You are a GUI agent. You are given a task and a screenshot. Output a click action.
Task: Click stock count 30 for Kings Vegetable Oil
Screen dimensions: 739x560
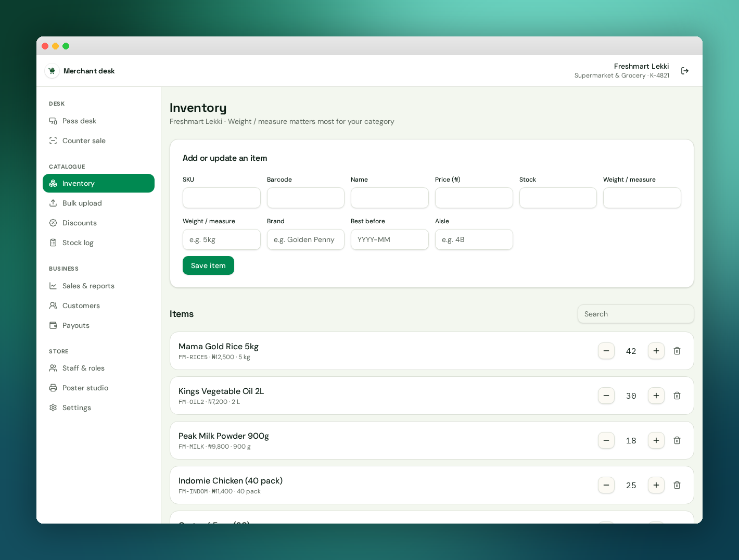coord(631,396)
